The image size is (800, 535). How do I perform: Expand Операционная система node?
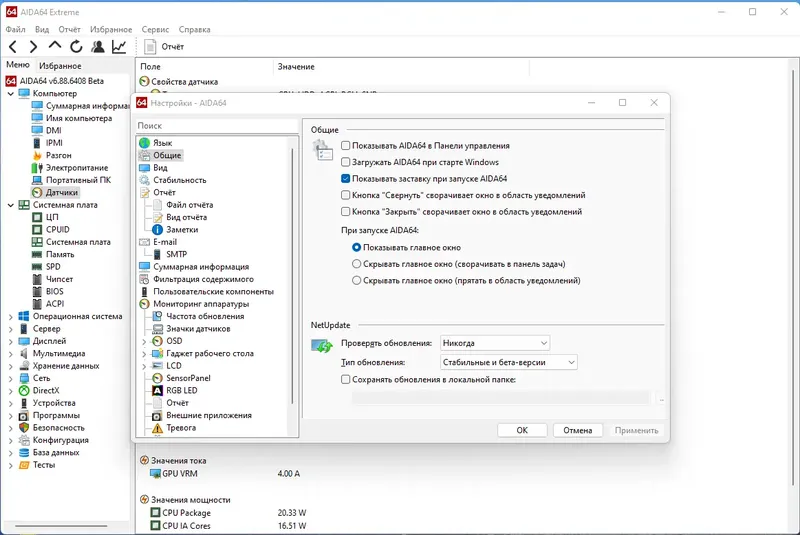(10, 317)
